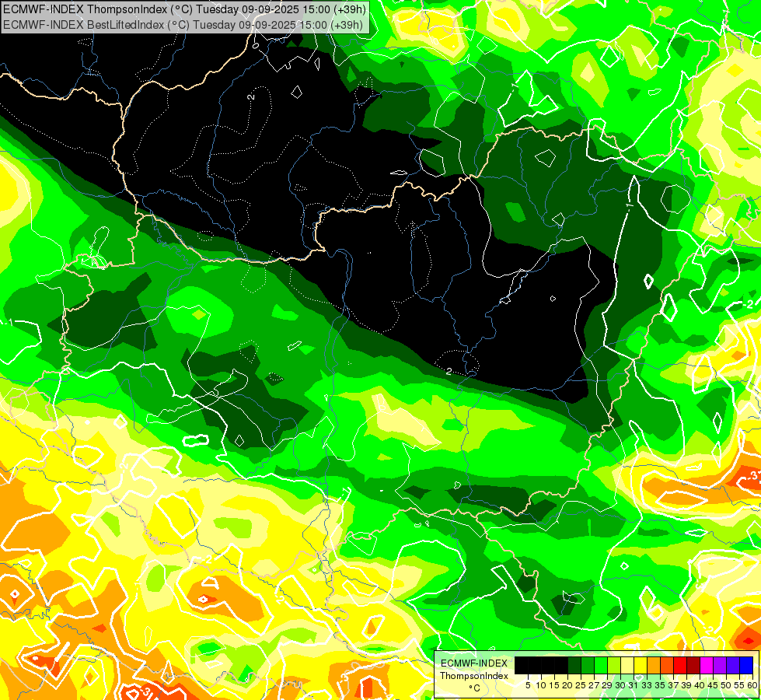Select the ECMWF-INDEX label in the legend box

point(473,663)
